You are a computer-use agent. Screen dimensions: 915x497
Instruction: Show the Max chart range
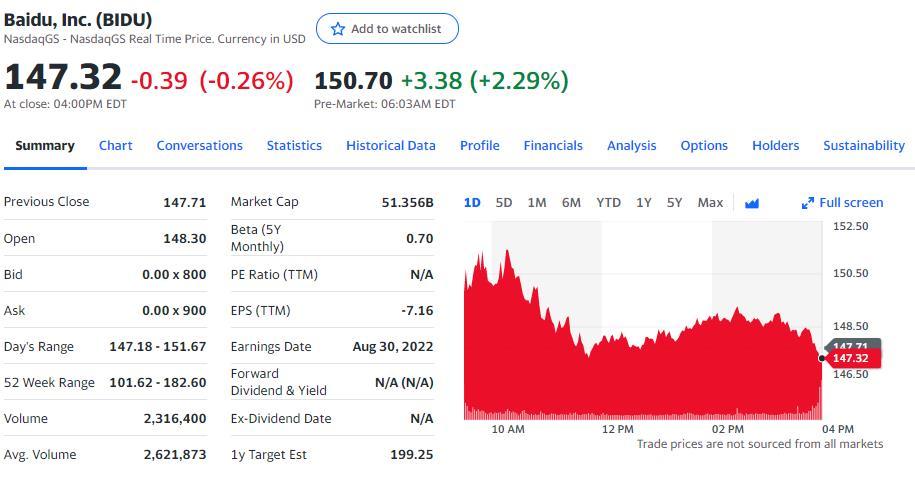[x=710, y=202]
